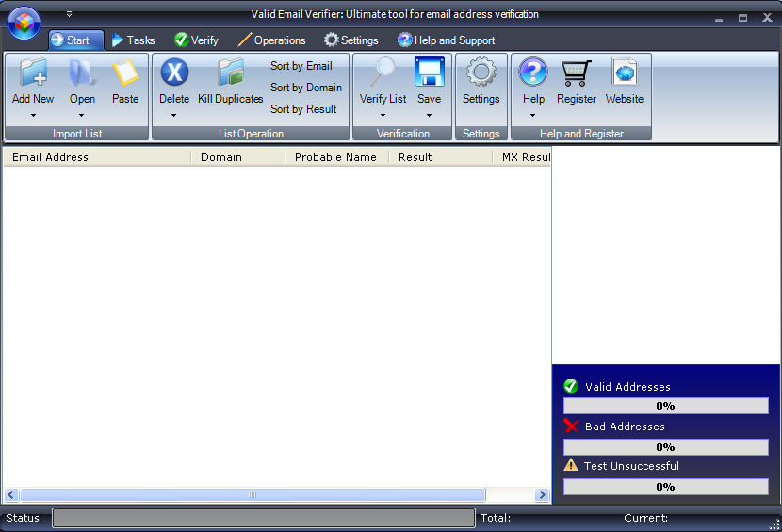Click Sort by Domain
This screenshot has width=782, height=532.
tap(305, 88)
